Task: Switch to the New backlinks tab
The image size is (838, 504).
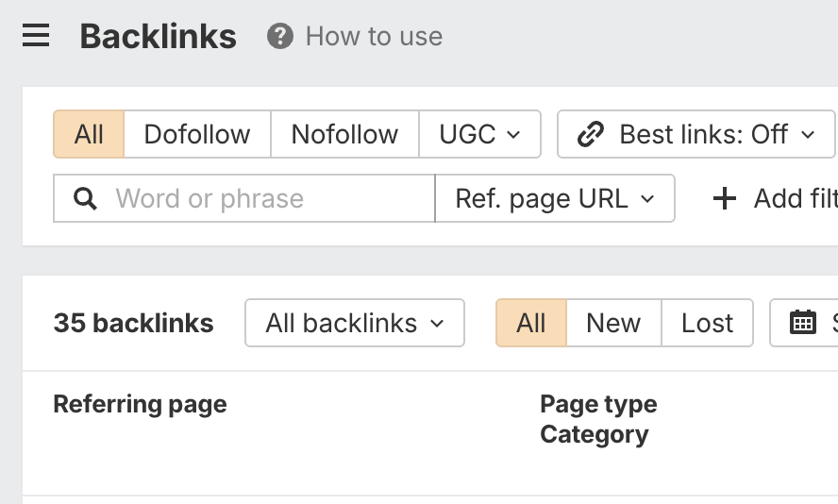Action: 613,323
